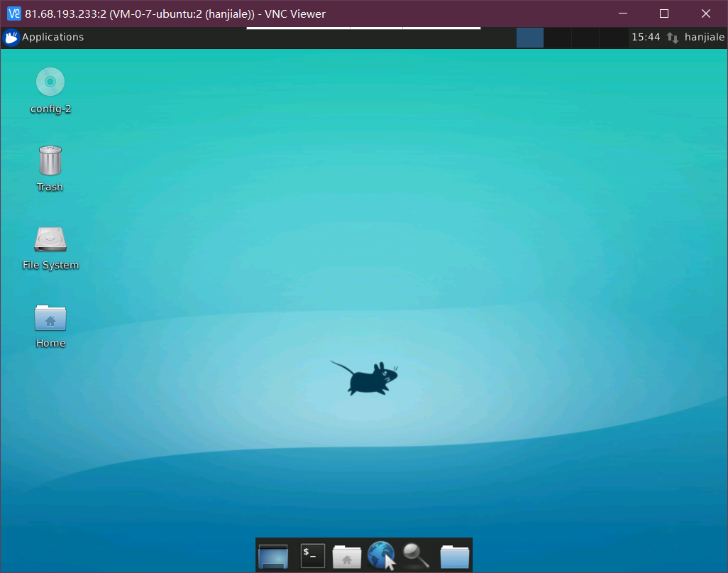This screenshot has height=573, width=728.
Task: Open the hanjiale user menu
Action: (x=705, y=37)
